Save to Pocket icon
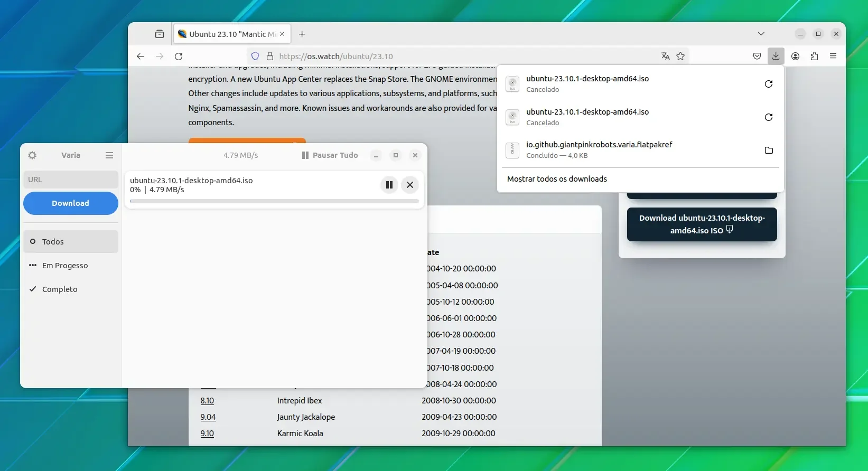The image size is (868, 471). 757,56
